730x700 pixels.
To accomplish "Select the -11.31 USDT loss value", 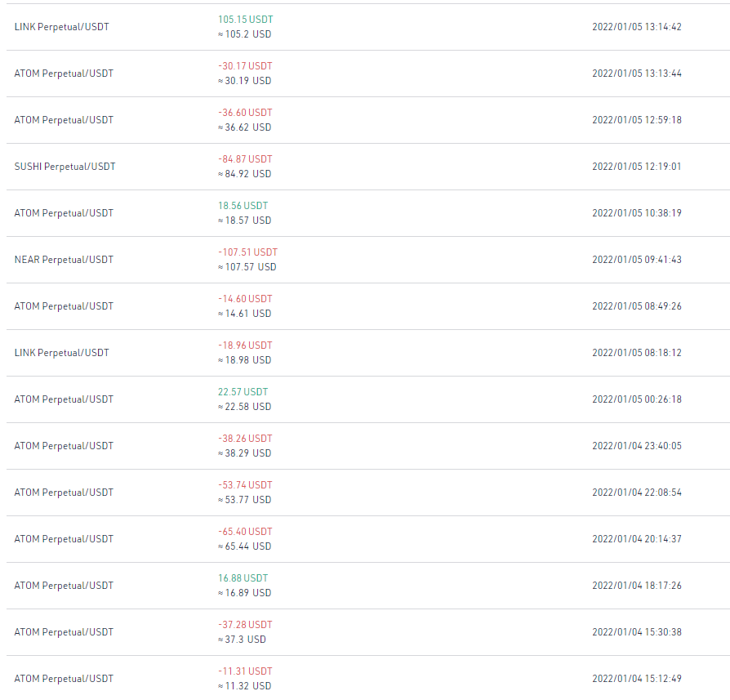I will click(x=245, y=671).
